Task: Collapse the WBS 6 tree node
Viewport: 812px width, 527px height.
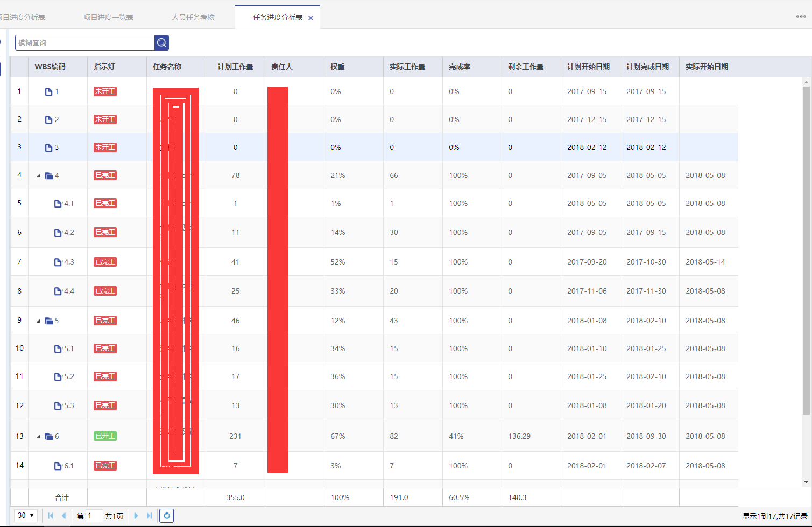Action: click(x=39, y=437)
